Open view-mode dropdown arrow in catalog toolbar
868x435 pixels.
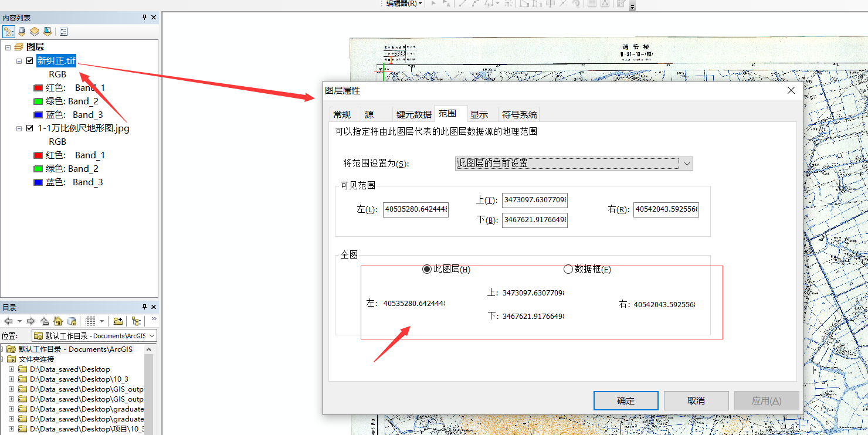coord(101,321)
